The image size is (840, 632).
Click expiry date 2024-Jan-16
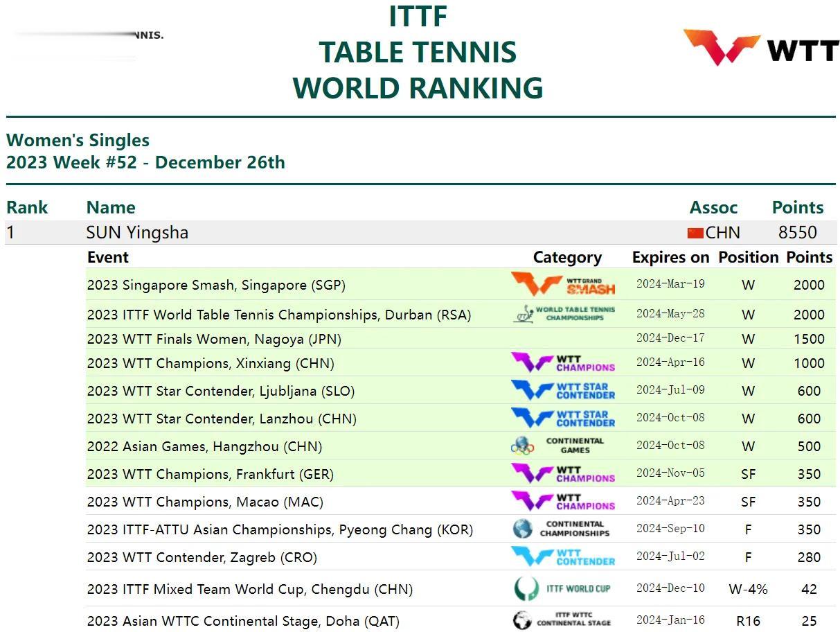point(670,620)
